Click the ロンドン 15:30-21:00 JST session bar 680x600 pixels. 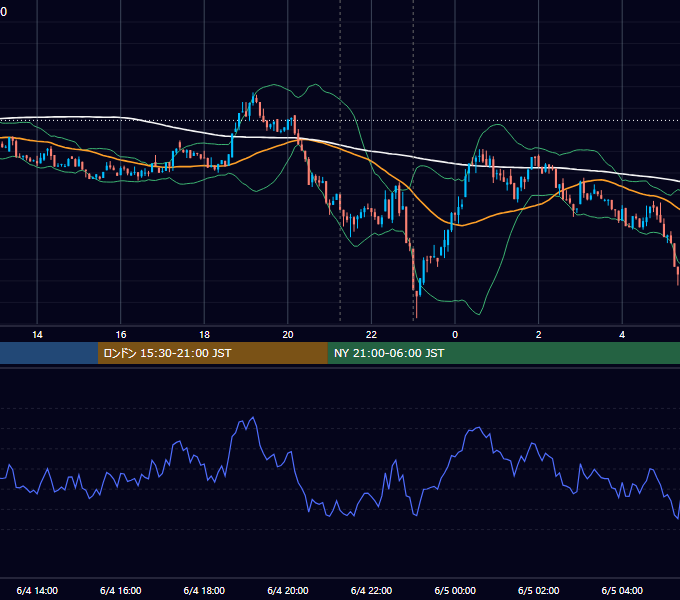point(212,353)
